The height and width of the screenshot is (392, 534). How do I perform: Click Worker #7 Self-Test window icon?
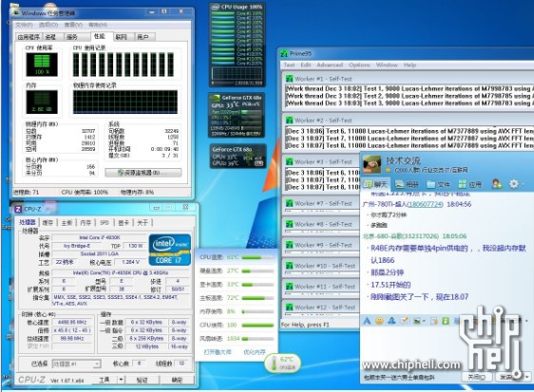click(x=290, y=203)
